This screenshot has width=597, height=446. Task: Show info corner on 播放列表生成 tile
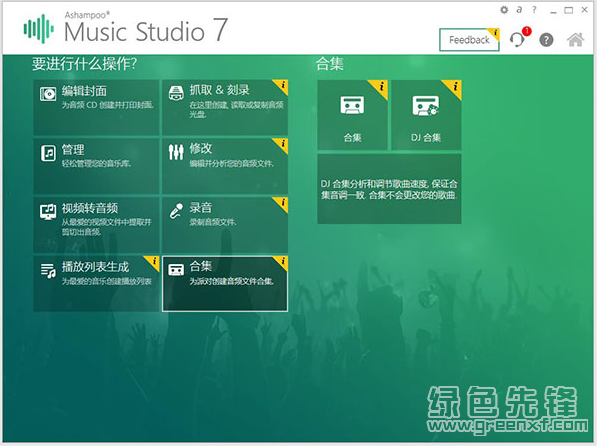coord(153,262)
